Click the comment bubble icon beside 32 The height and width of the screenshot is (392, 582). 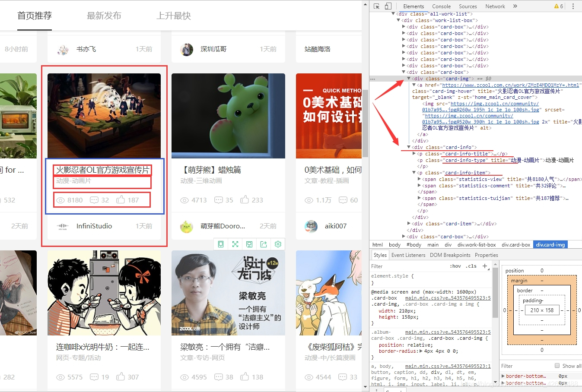[x=94, y=200]
